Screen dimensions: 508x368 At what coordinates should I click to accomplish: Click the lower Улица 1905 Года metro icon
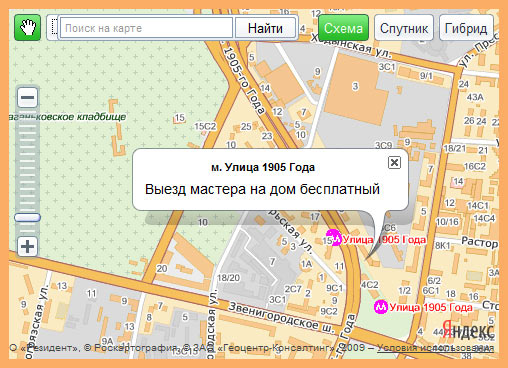coord(381,307)
